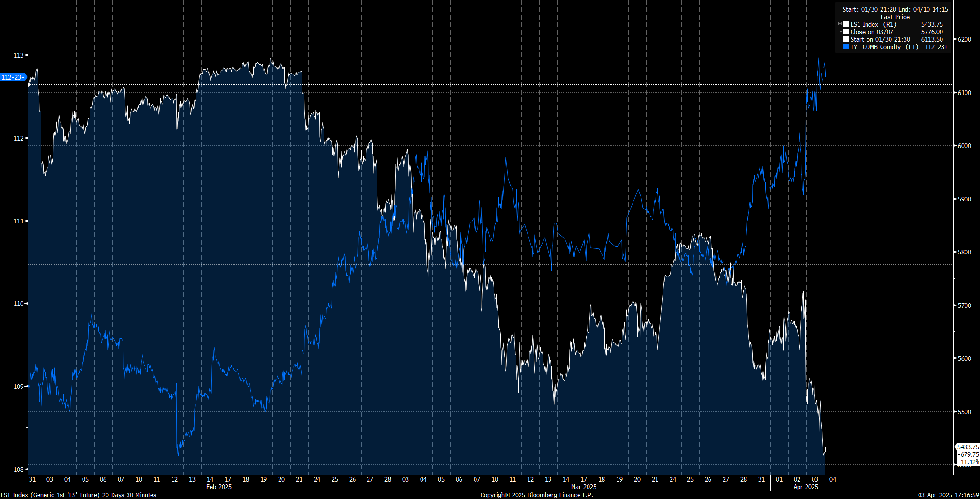The height and width of the screenshot is (499, 980).
Task: Click the -11.12% percent change label
Action: click(968, 462)
